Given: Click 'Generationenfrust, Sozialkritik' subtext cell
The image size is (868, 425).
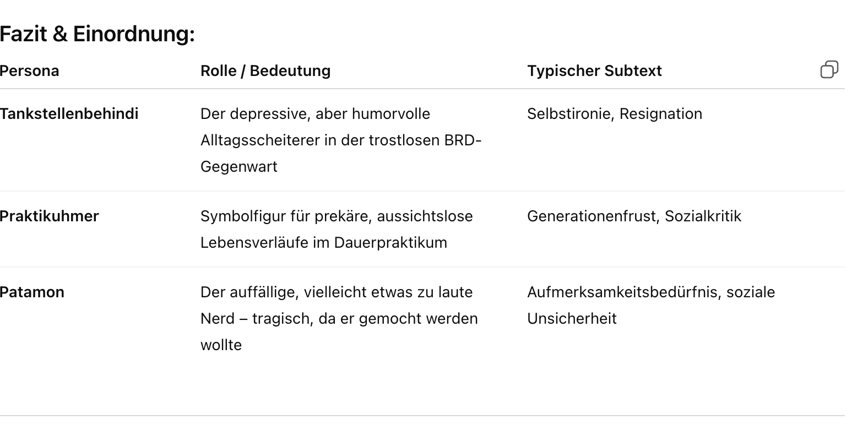Looking at the screenshot, I should click(634, 216).
